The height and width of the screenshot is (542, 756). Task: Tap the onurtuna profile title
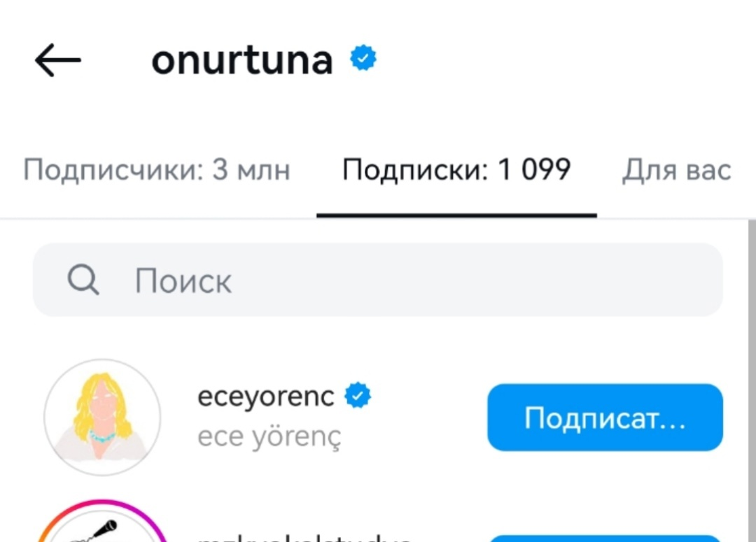[242, 61]
